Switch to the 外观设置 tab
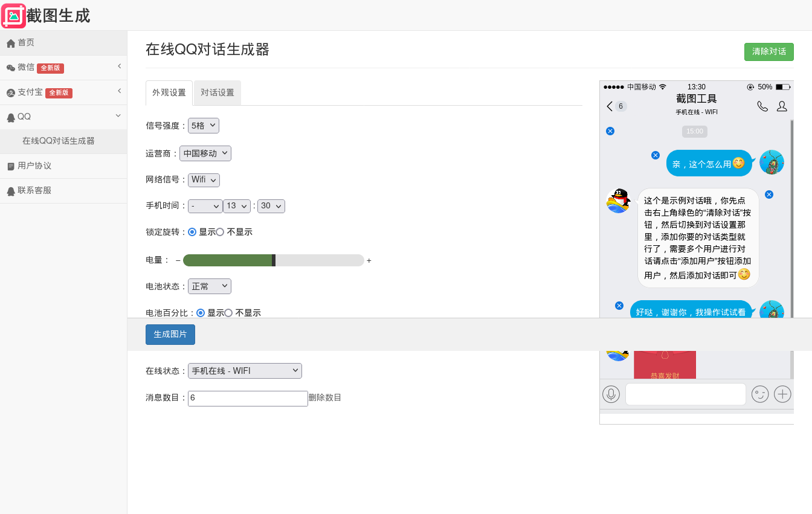The height and width of the screenshot is (514, 812). 169,93
